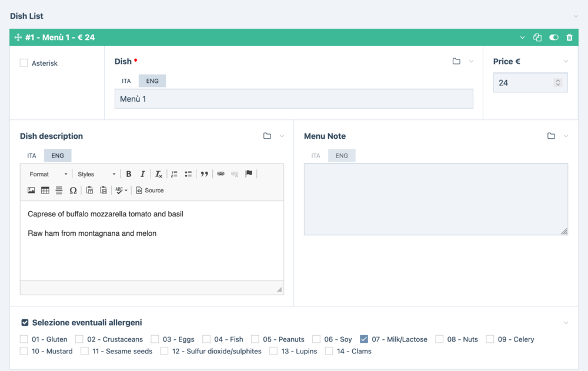The image size is (588, 371).
Task: Open the Styles dropdown in the editor
Action: tap(96, 174)
